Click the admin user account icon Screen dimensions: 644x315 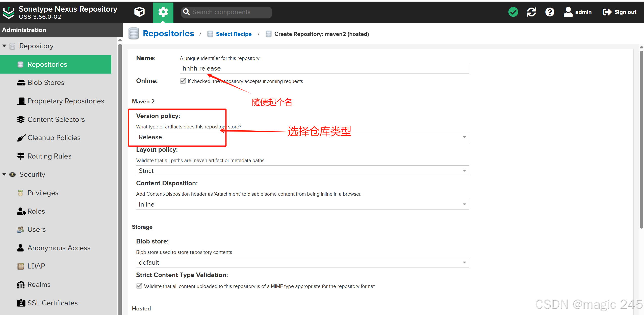tap(568, 12)
